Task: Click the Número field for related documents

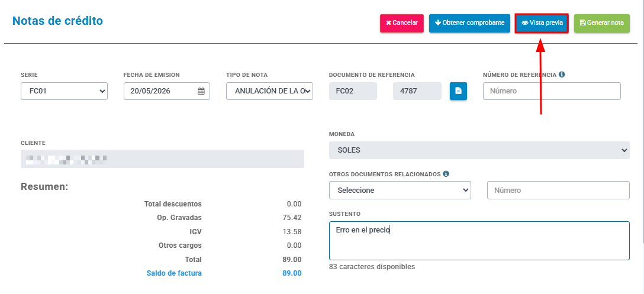Action: pos(558,190)
